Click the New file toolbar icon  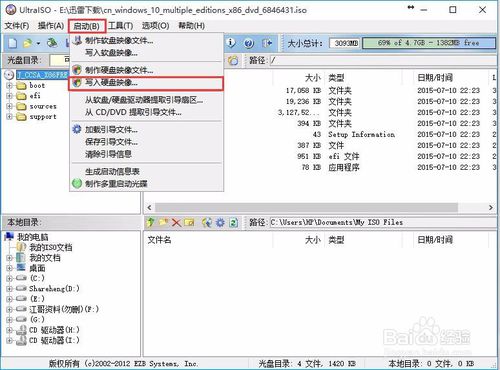[12, 43]
